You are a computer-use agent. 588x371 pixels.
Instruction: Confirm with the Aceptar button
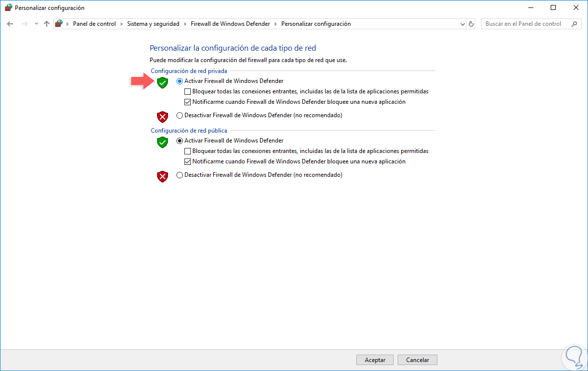375,360
